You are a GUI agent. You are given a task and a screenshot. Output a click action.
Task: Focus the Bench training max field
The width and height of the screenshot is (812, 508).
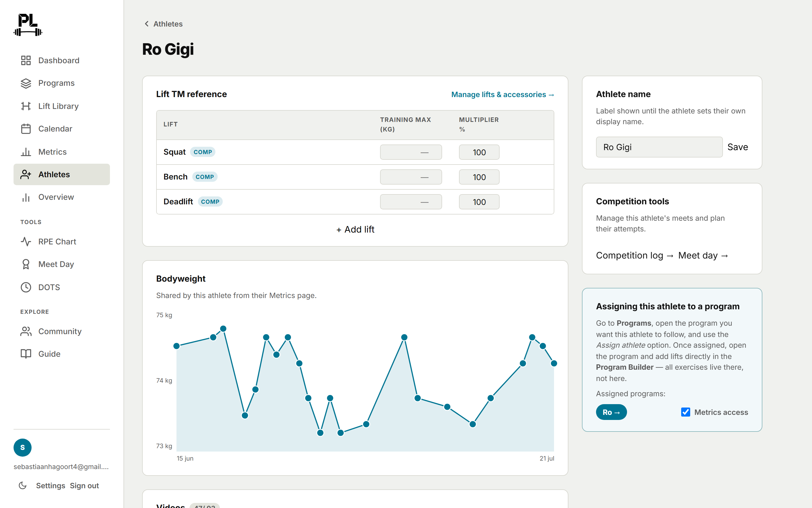[x=411, y=178]
